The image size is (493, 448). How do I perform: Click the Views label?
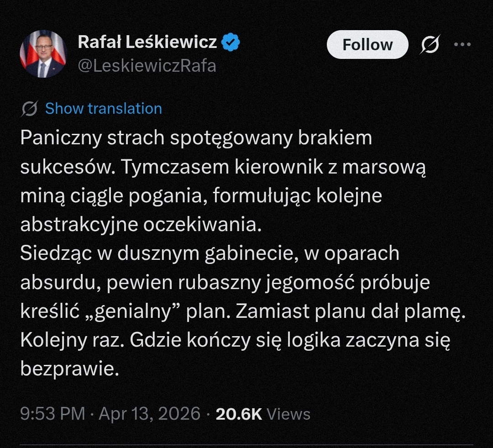click(288, 414)
